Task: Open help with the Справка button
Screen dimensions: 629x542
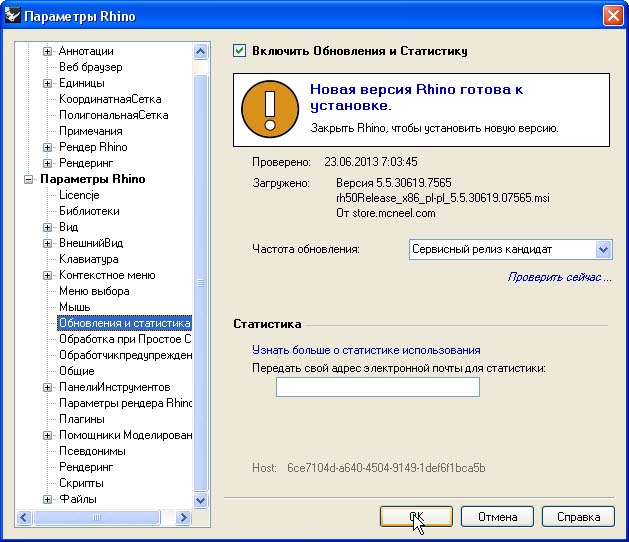Action: [578, 517]
